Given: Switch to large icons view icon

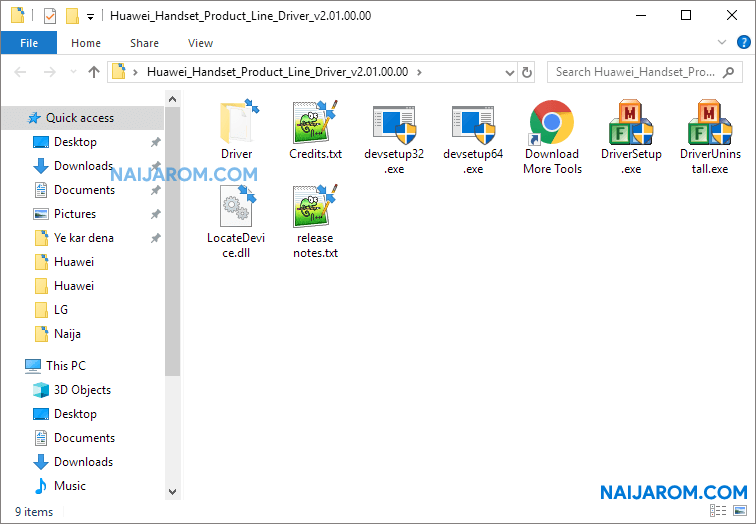Looking at the screenshot, I should coord(740,510).
